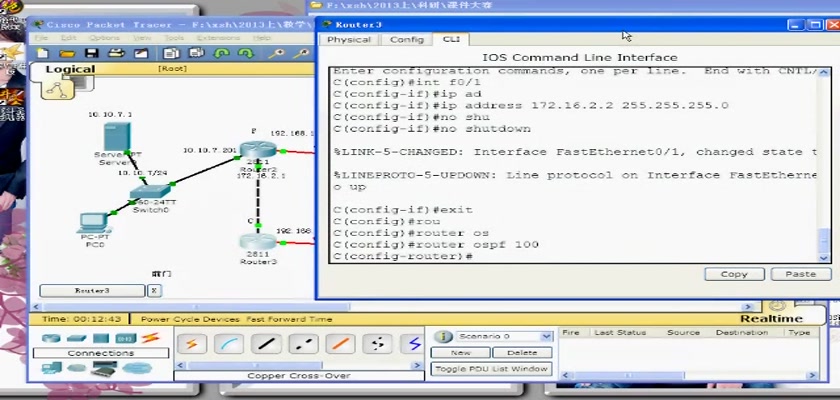Click Power Cycle Devices
This screenshot has height=400, width=840.
click(190, 319)
